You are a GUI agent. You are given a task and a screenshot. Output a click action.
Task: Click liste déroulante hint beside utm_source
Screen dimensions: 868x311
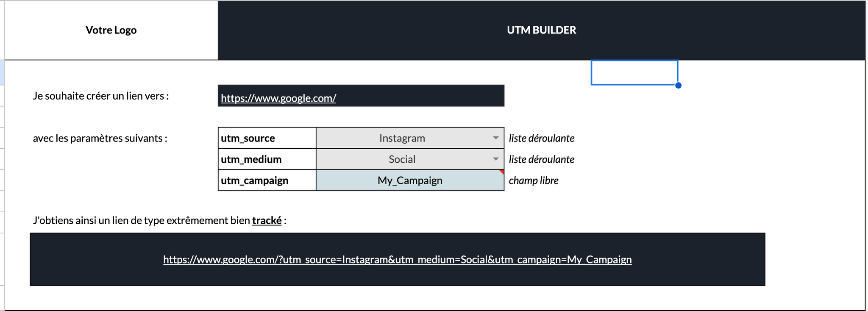click(x=541, y=138)
